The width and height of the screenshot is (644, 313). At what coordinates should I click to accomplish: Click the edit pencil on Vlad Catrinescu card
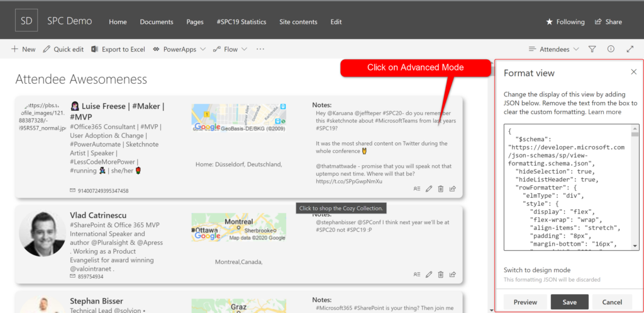[x=429, y=275]
